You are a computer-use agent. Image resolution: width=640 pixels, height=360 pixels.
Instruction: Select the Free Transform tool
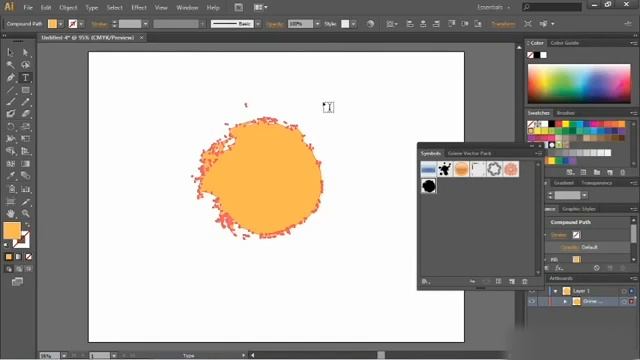(25, 139)
